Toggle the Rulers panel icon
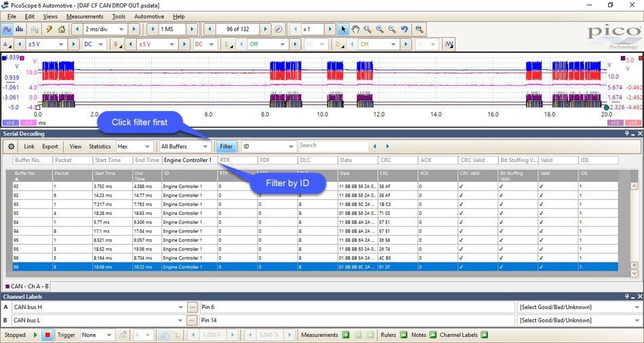 click(x=404, y=335)
